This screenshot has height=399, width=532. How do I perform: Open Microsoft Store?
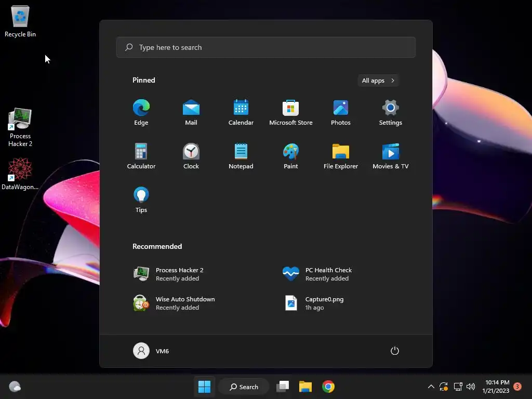tap(291, 112)
